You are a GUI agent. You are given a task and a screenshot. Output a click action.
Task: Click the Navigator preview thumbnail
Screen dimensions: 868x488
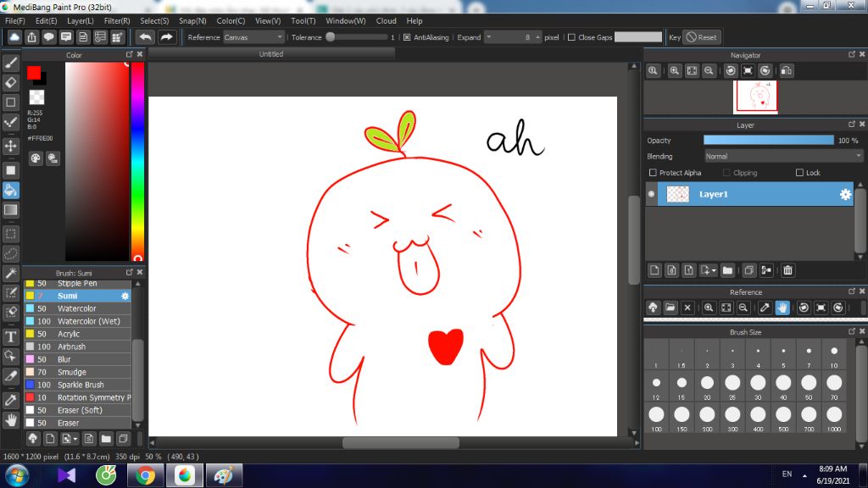(755, 97)
